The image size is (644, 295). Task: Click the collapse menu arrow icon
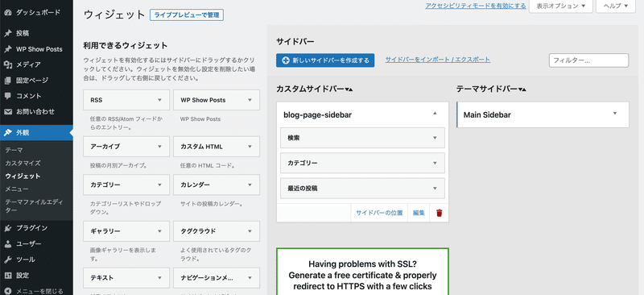[x=8, y=291]
